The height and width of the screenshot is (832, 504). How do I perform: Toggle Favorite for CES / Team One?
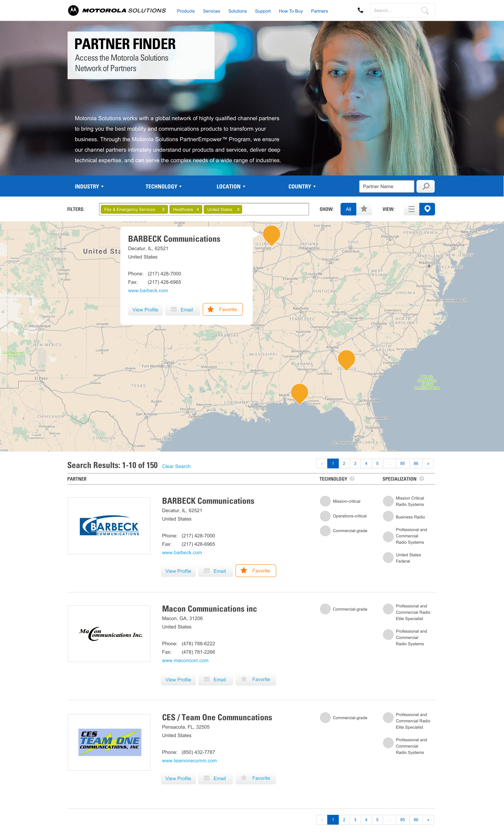[x=256, y=778]
